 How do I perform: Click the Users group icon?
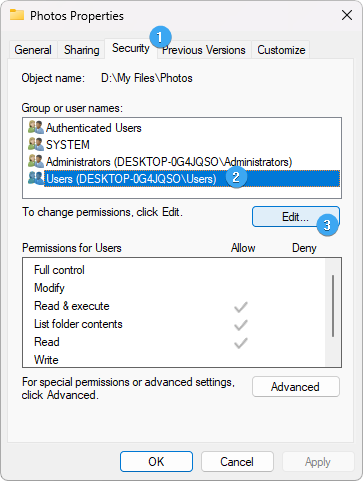(x=36, y=178)
